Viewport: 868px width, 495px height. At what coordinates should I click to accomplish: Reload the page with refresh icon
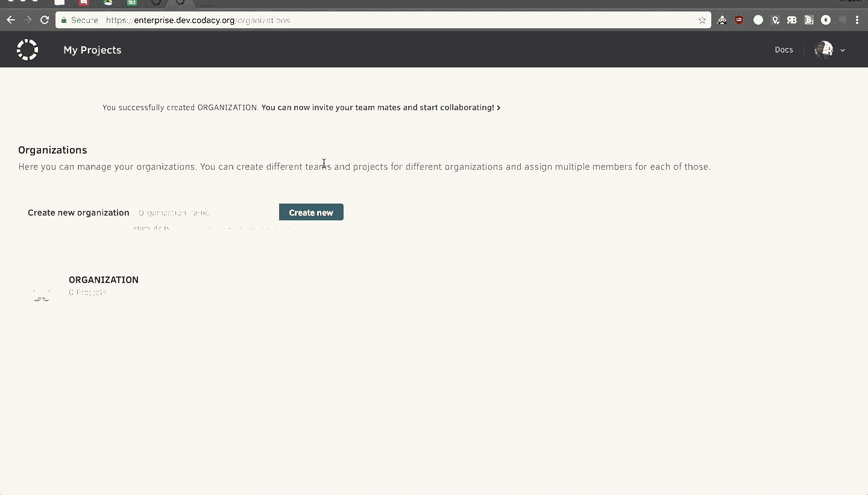pos(44,20)
